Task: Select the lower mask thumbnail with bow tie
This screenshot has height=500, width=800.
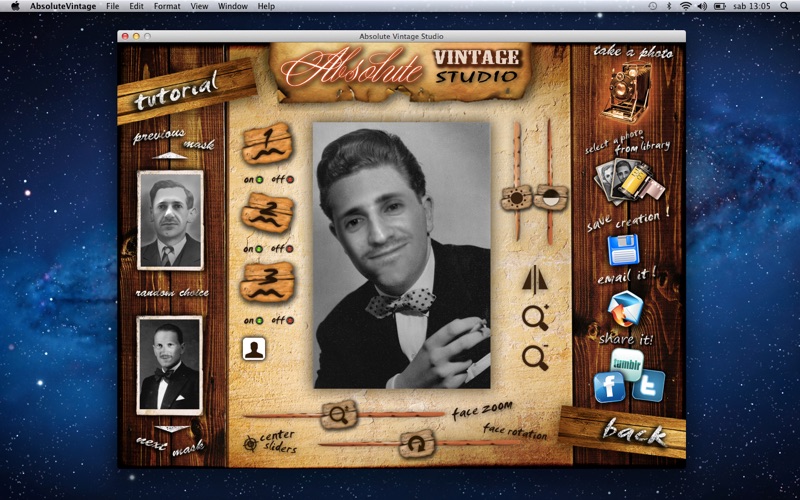Action: pyautogui.click(x=169, y=365)
